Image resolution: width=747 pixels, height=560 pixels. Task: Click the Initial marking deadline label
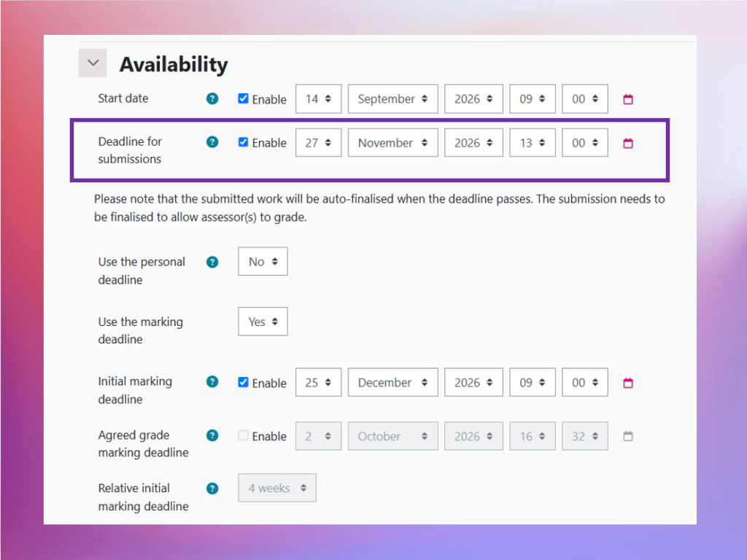pyautogui.click(x=135, y=390)
